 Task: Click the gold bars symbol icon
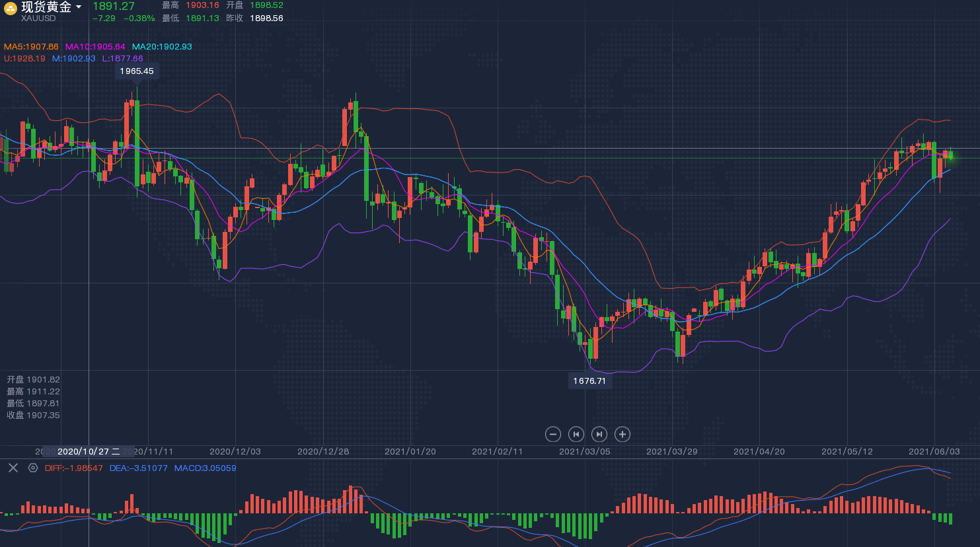[x=10, y=8]
